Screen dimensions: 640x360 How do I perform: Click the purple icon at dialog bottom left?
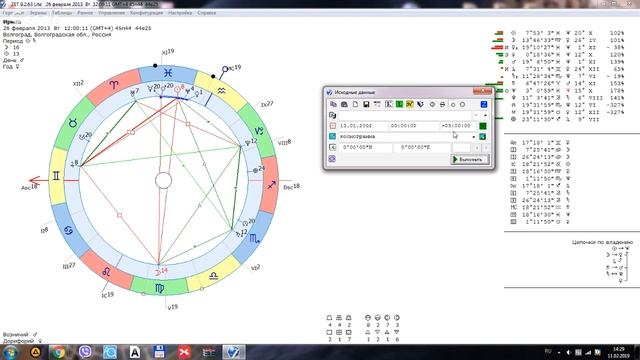click(332, 159)
